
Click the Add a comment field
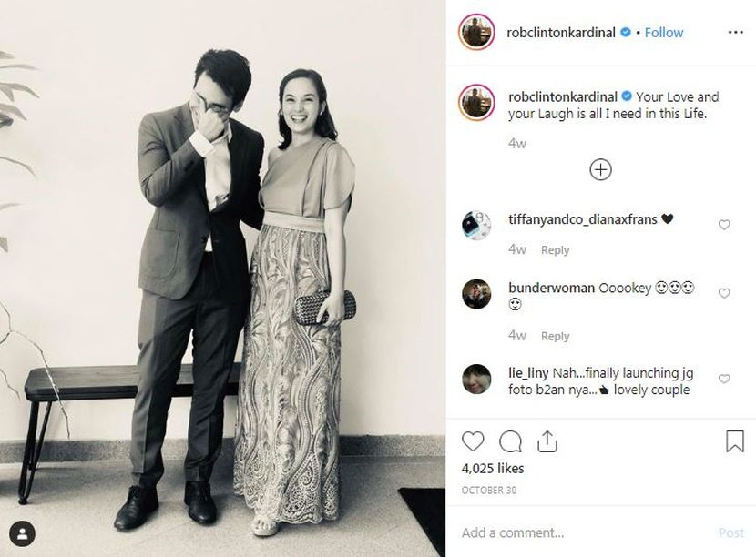pos(583,532)
